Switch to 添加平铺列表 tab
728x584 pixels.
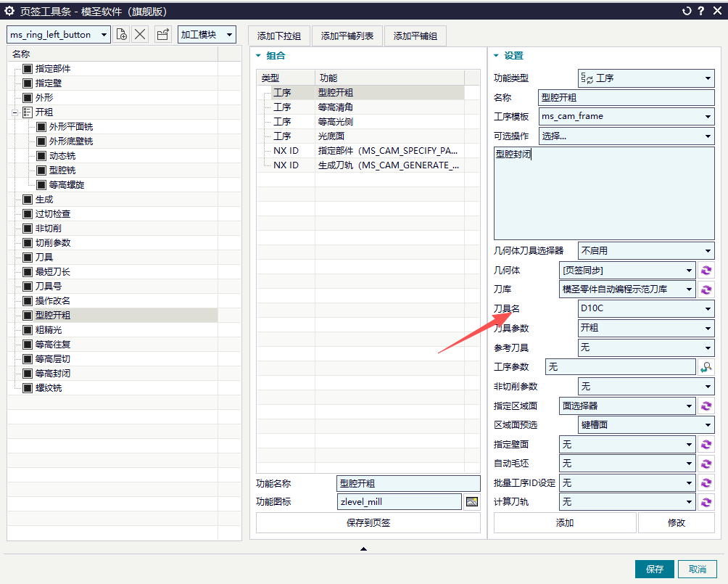[x=347, y=36]
